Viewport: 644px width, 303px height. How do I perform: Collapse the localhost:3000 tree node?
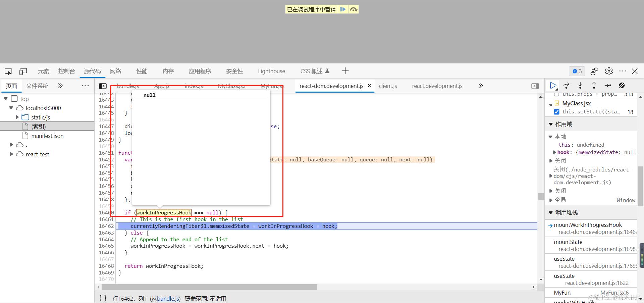click(11, 108)
